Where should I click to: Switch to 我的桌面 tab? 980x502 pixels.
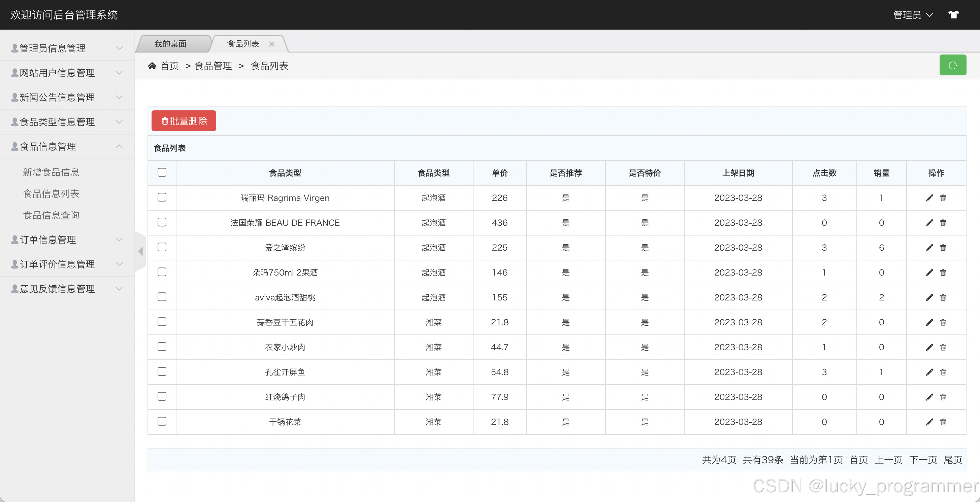click(x=171, y=44)
